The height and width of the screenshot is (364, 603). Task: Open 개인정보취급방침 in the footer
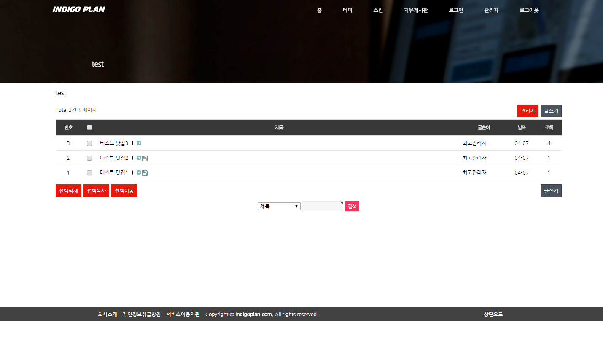click(142, 314)
